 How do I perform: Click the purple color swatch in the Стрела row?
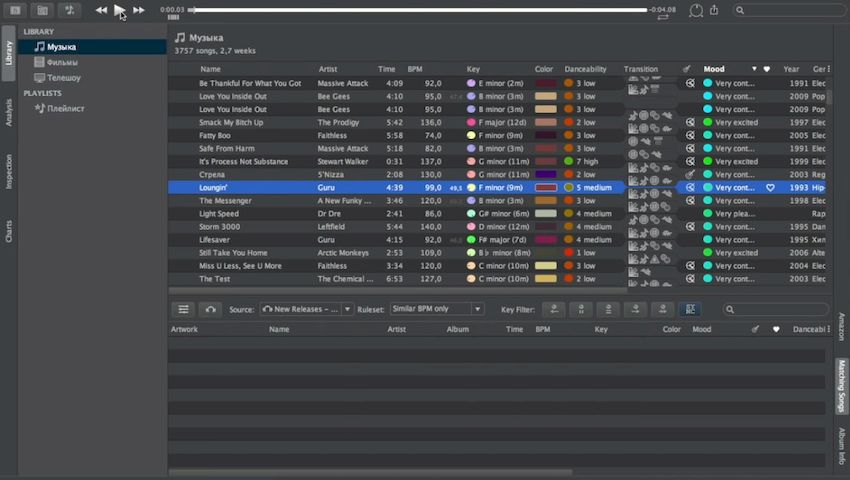(546, 175)
